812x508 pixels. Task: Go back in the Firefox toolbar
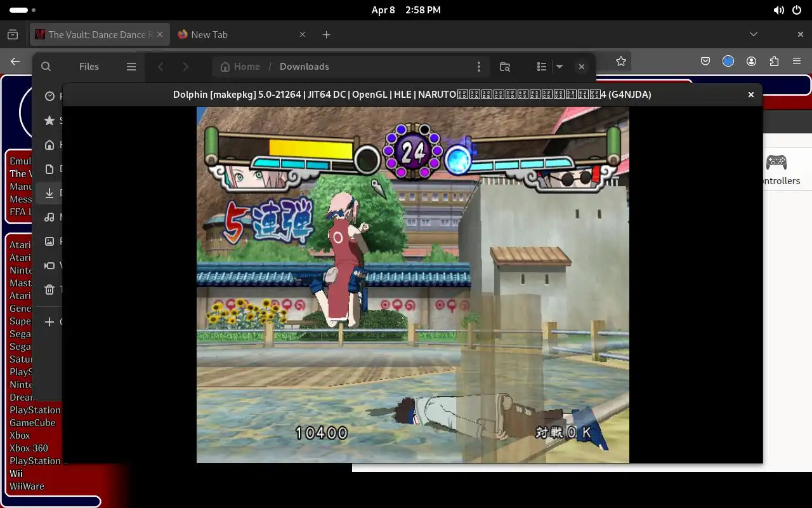[x=15, y=61]
